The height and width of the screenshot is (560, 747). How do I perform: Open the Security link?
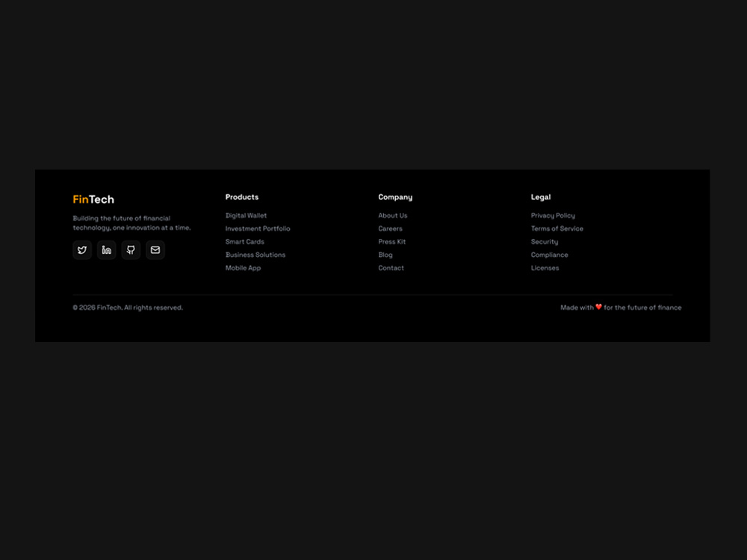(x=545, y=242)
